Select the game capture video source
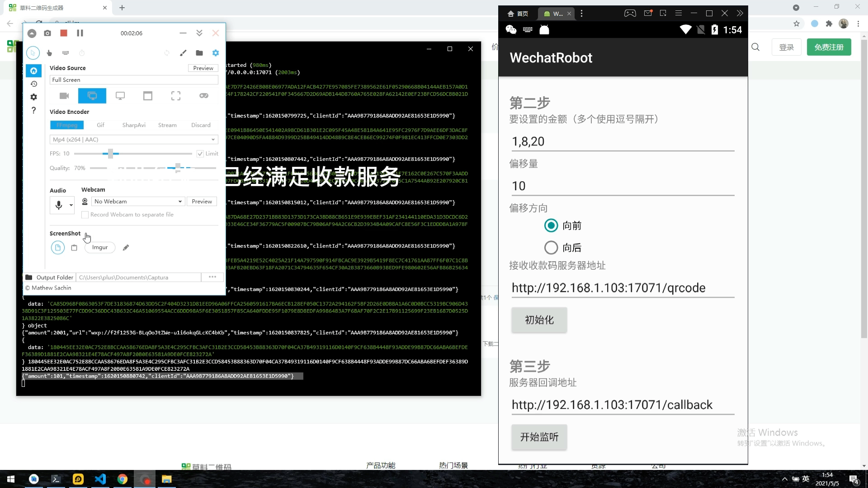Image resolution: width=868 pixels, height=488 pixels. pos(204,96)
